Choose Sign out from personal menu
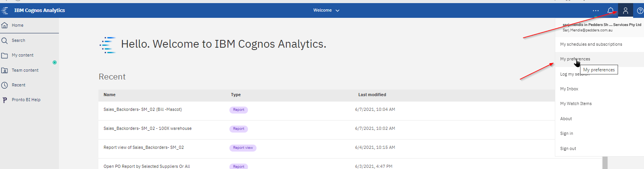644x169 pixels. pyautogui.click(x=599, y=148)
